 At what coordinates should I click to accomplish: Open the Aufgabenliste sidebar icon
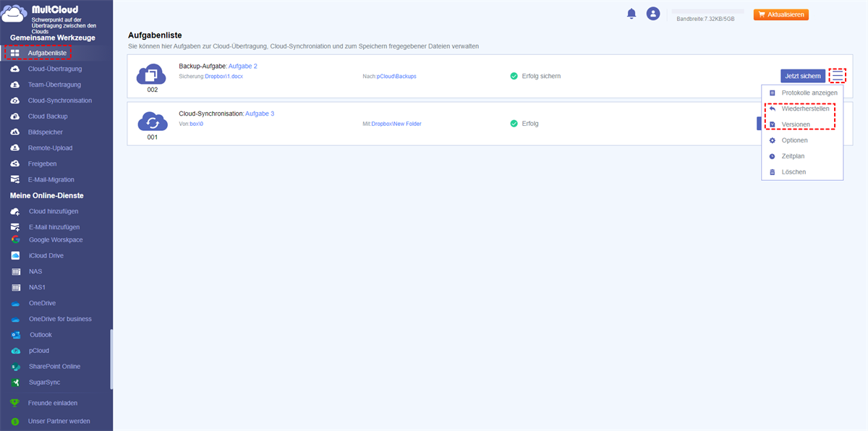[15, 53]
